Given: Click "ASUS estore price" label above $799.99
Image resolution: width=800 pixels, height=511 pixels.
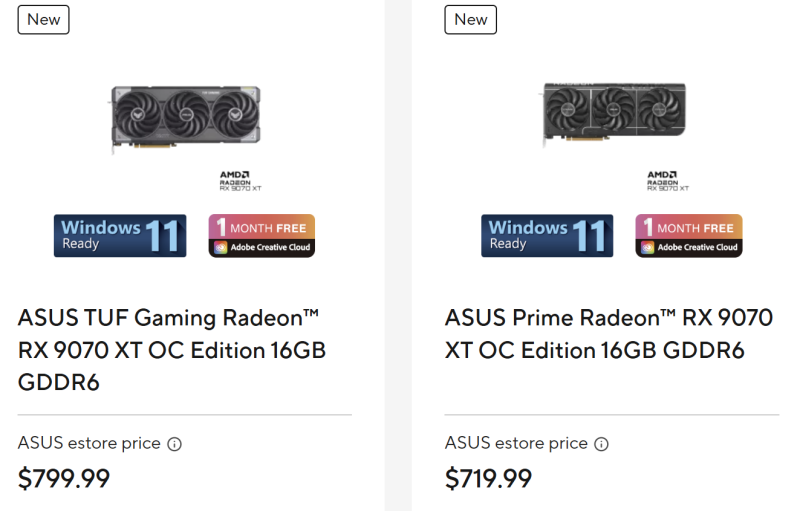Looking at the screenshot, I should pos(89,443).
